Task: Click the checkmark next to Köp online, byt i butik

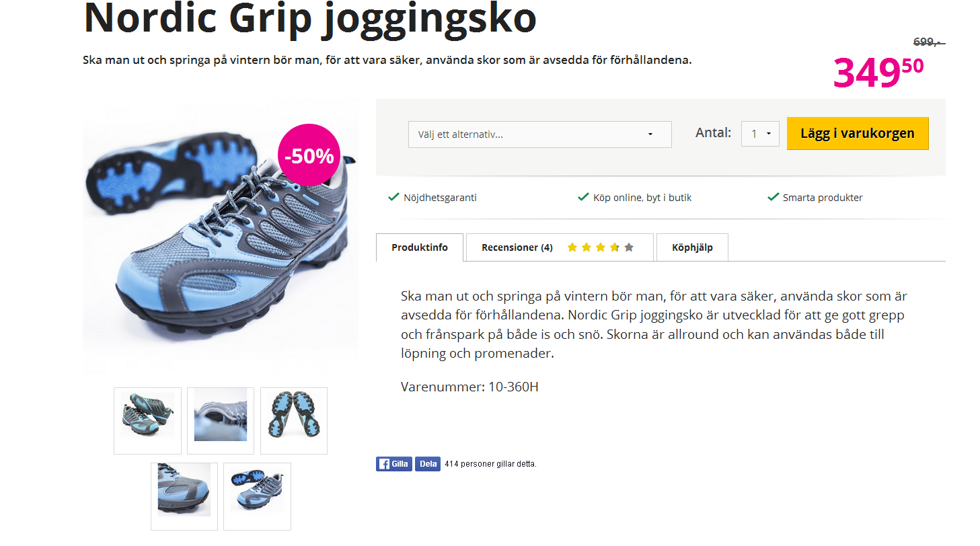Action: tap(584, 197)
